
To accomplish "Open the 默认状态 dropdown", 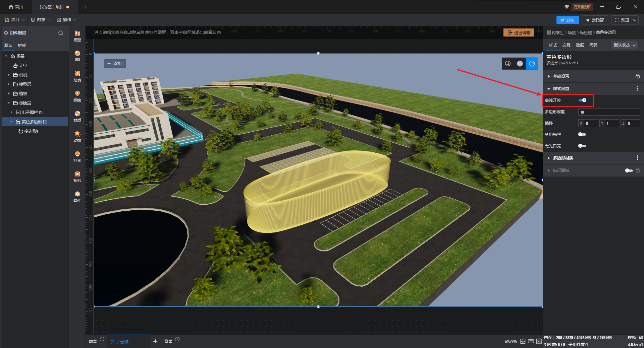I will [x=625, y=45].
